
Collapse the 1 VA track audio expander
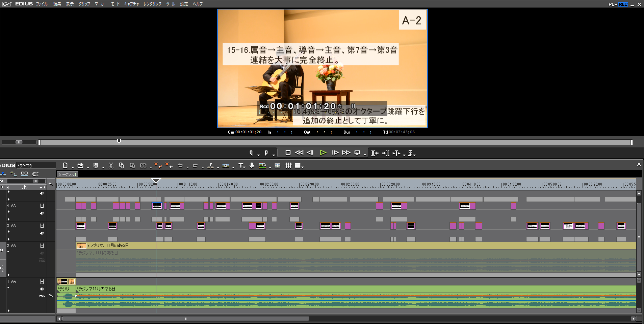(8, 287)
